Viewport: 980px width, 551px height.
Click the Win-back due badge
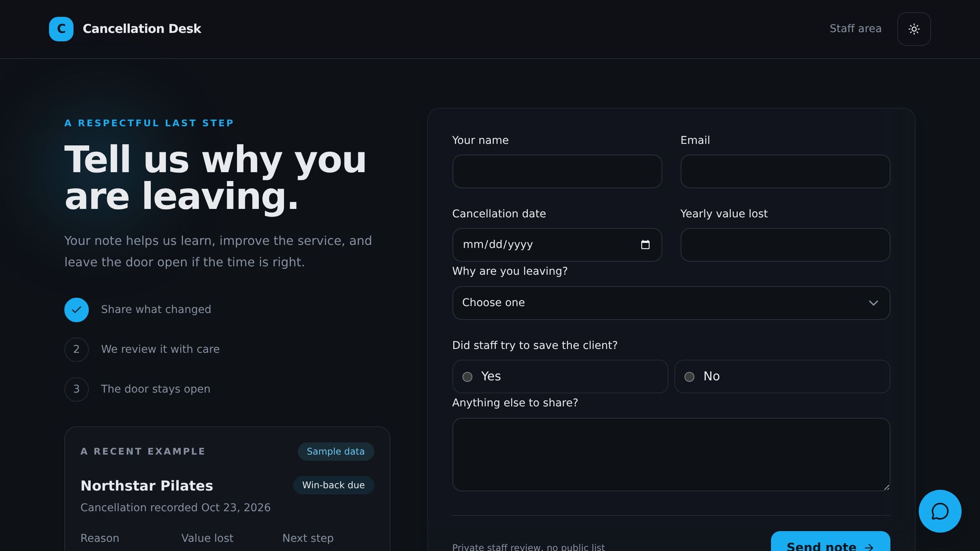tap(333, 485)
